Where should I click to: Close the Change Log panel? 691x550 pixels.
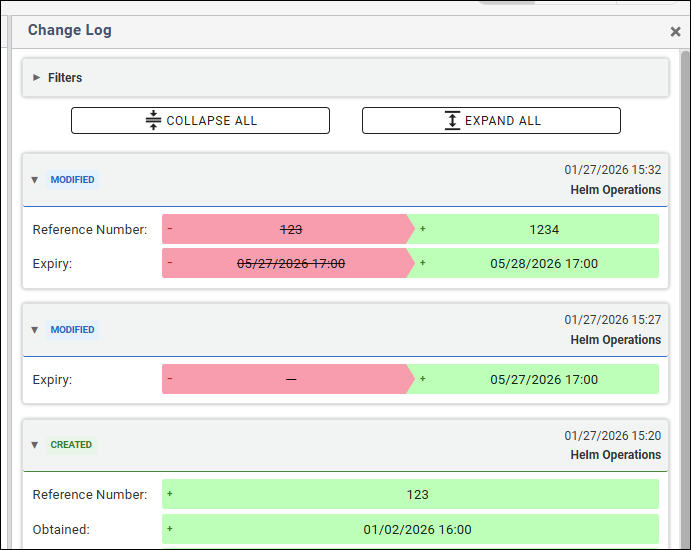pyautogui.click(x=675, y=32)
